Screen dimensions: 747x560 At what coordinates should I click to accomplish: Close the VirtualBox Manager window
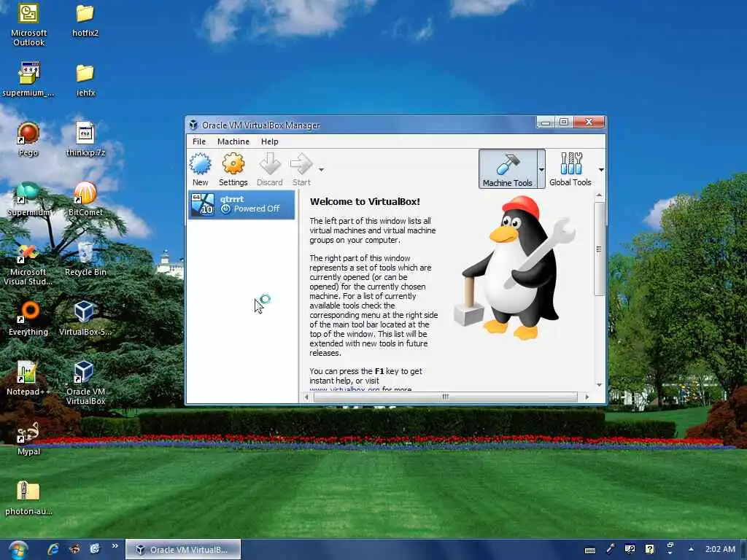coord(589,122)
